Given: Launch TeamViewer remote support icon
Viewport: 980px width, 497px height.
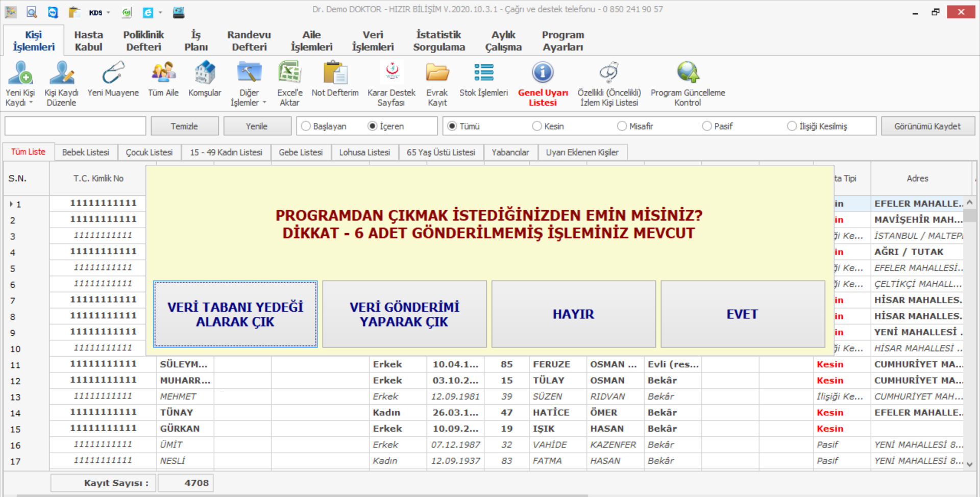Looking at the screenshot, I should coord(53,12).
